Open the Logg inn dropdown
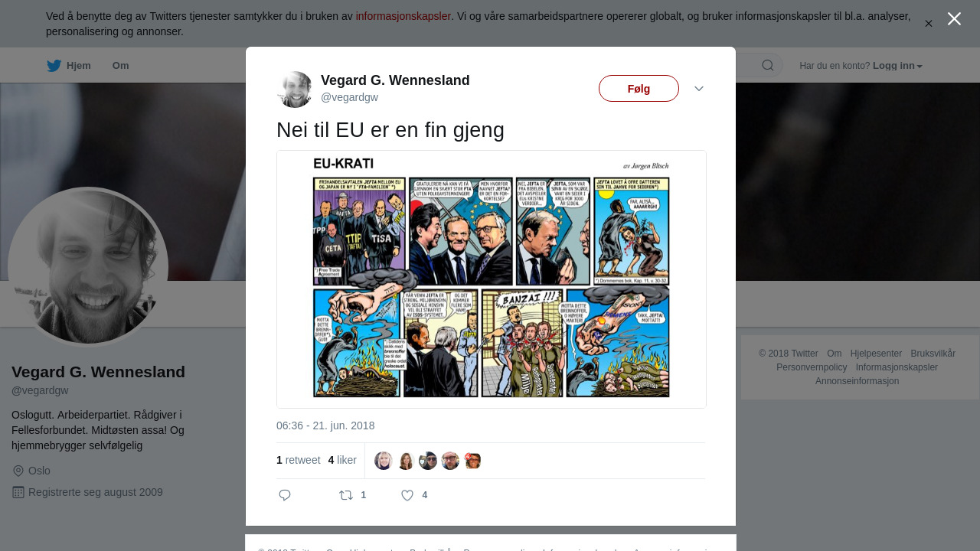The height and width of the screenshot is (551, 980). click(x=897, y=66)
